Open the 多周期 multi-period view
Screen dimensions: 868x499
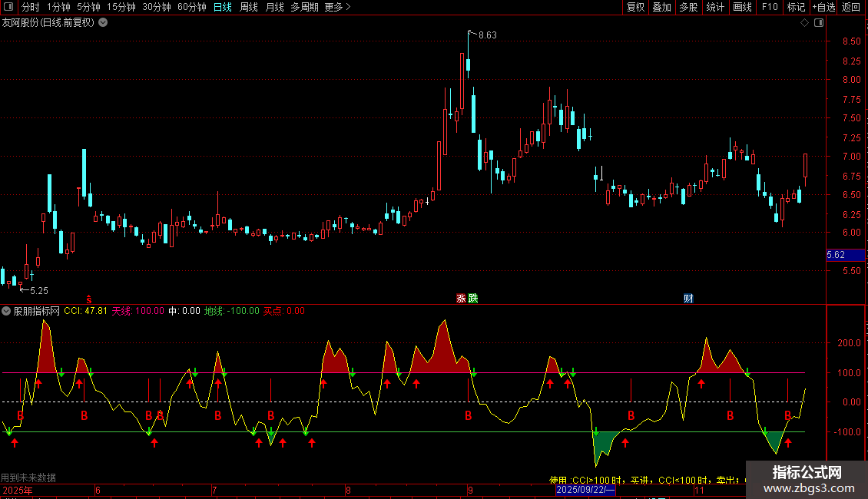tap(304, 7)
